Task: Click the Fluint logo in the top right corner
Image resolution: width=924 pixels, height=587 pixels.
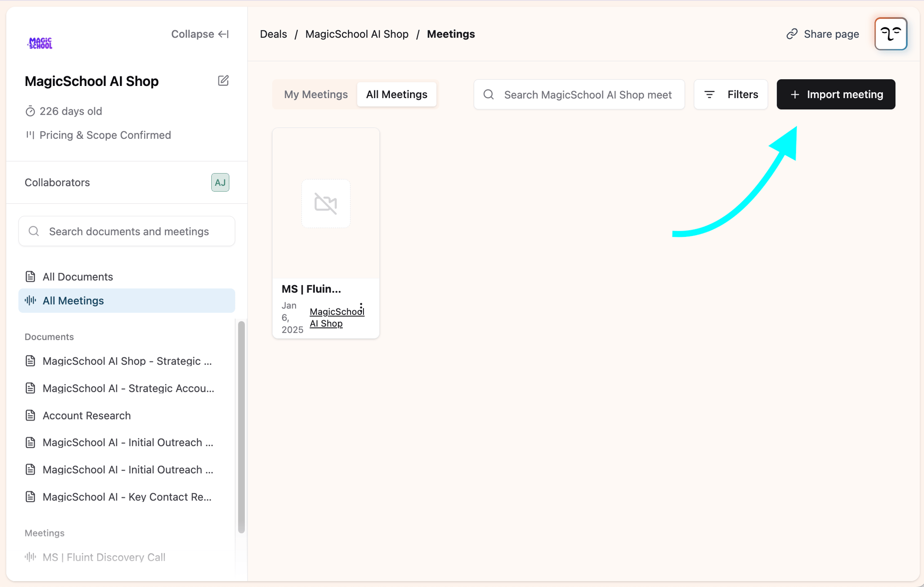Action: [x=890, y=34]
